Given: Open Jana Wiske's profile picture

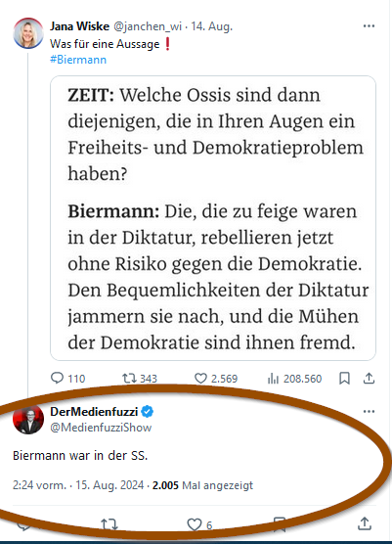Looking at the screenshot, I should 28,33.
